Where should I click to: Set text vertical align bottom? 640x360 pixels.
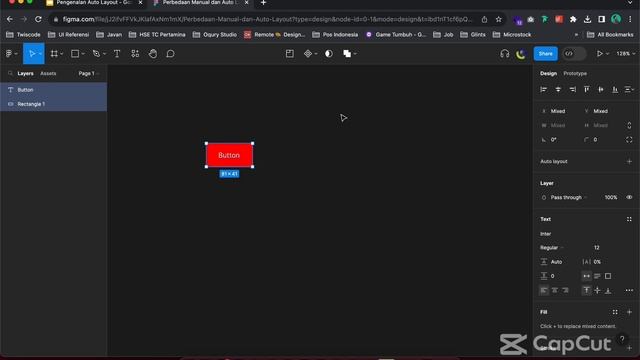point(608,290)
